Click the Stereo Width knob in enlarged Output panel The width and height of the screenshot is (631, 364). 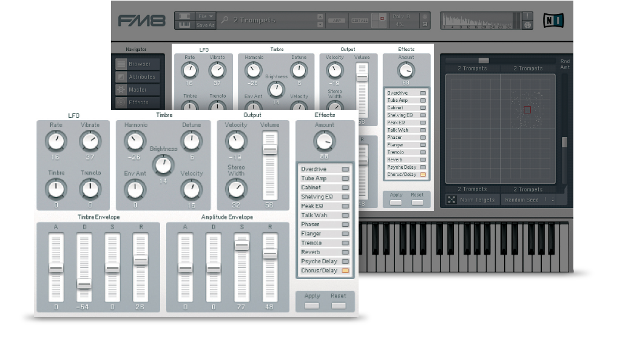[x=236, y=189]
